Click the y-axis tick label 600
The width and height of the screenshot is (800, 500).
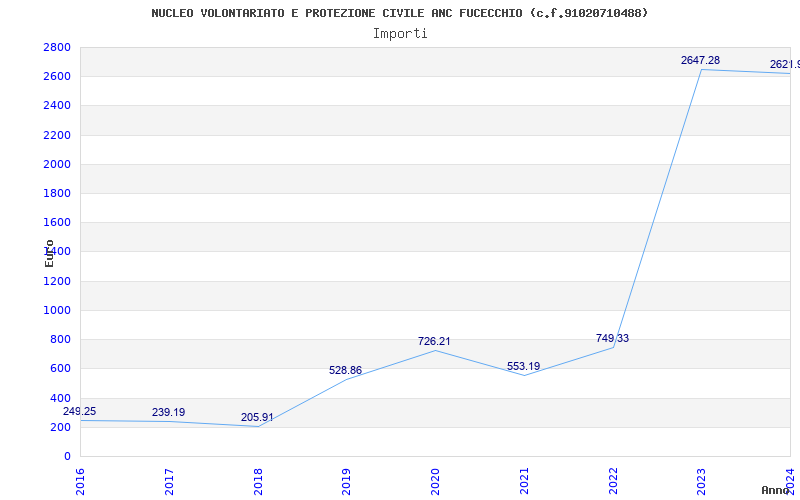60,368
